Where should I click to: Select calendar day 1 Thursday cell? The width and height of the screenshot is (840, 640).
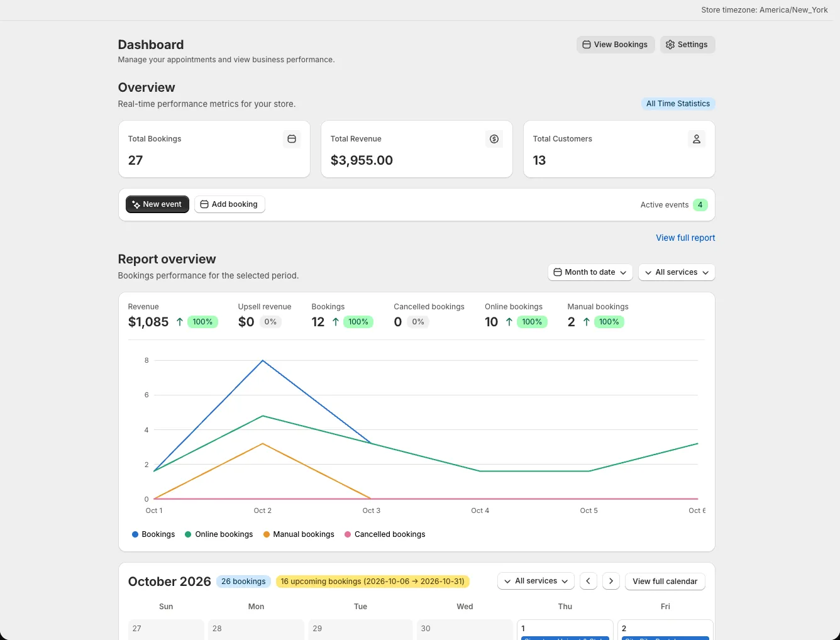coord(565,630)
